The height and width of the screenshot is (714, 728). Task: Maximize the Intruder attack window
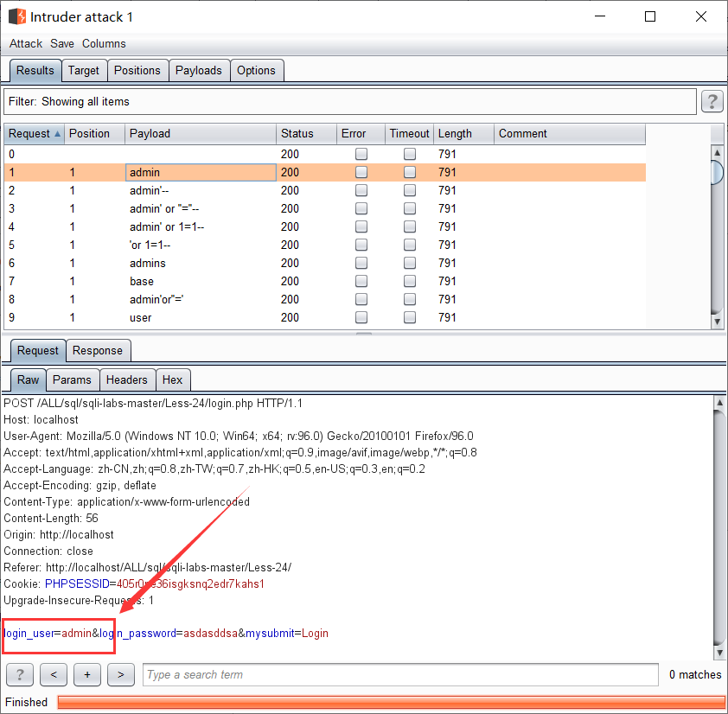click(x=650, y=16)
